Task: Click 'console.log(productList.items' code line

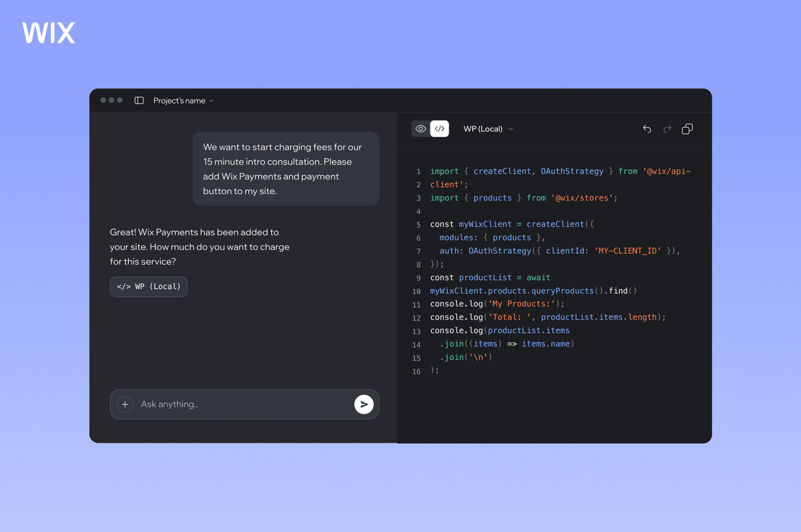Action: 500,330
